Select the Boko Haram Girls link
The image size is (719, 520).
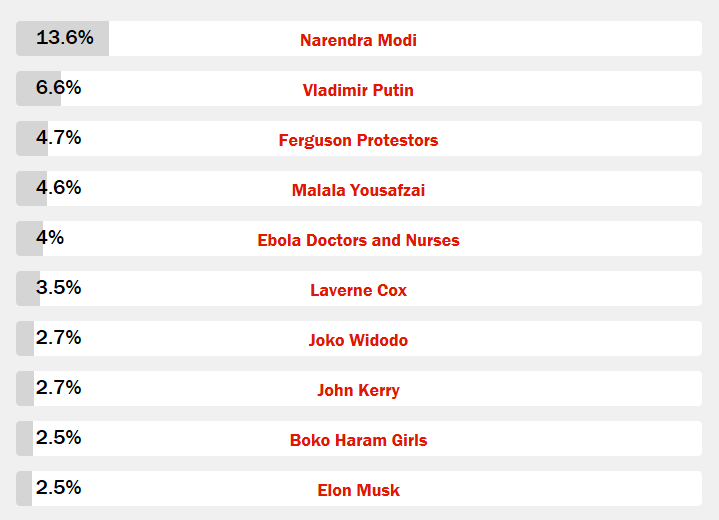358,440
